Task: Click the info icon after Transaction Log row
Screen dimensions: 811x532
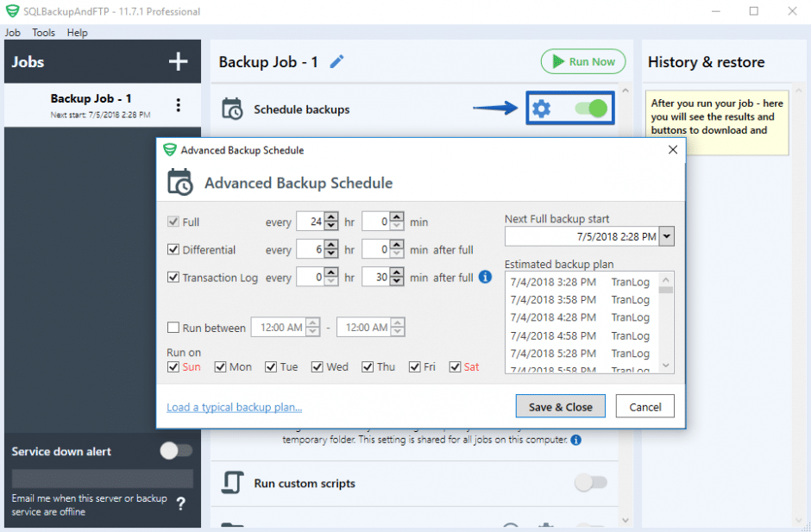Action: pos(485,278)
